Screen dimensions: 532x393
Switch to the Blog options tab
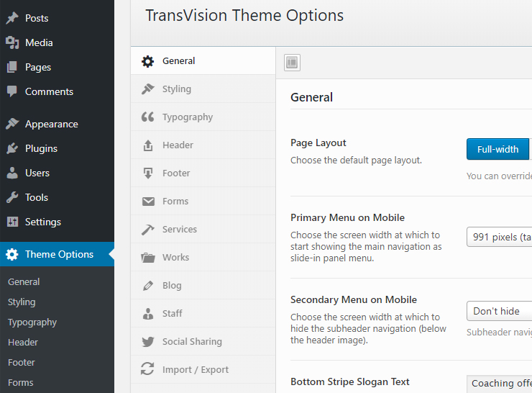(203, 286)
